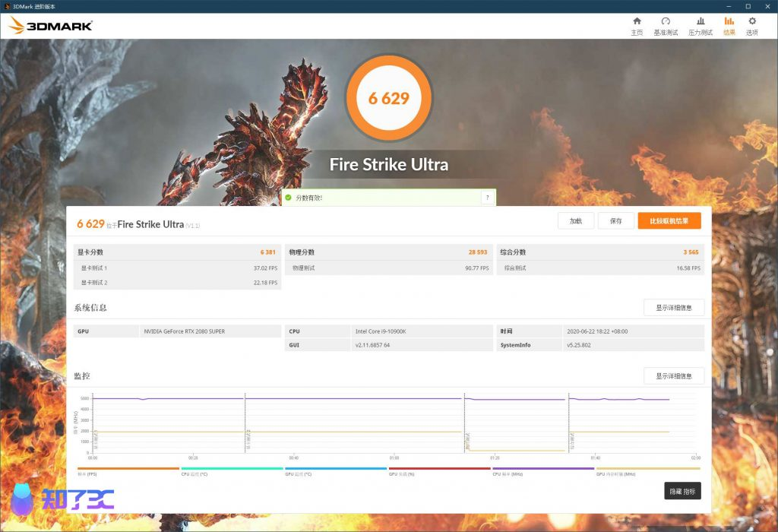Select the timestamp 2020-06-22 18:22 +08:00
778x532 pixels.
point(597,331)
